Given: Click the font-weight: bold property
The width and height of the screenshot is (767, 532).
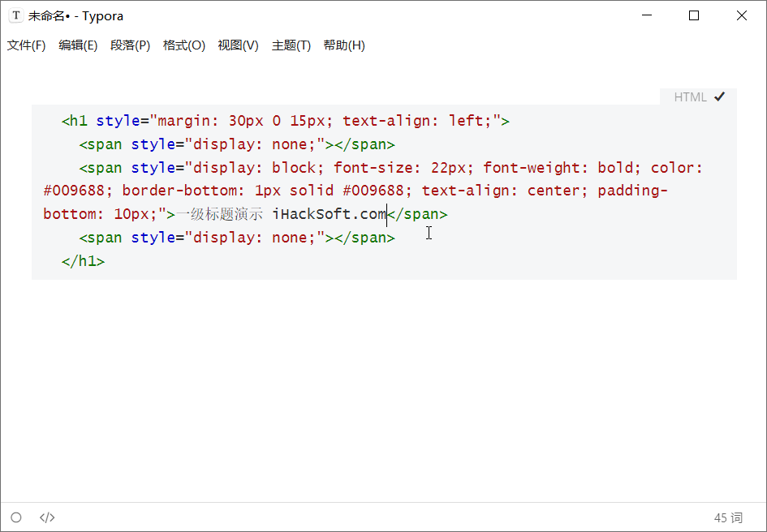Looking at the screenshot, I should coord(562,168).
